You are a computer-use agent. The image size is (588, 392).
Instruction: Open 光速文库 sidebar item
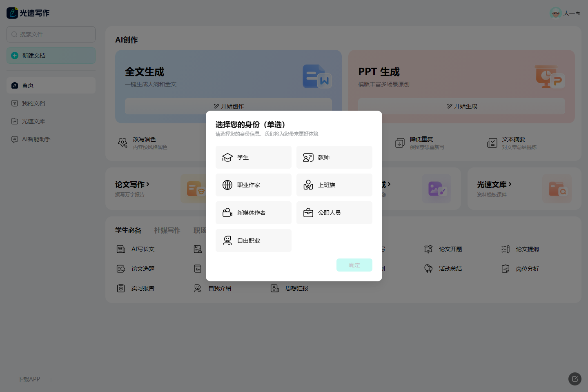click(51, 121)
